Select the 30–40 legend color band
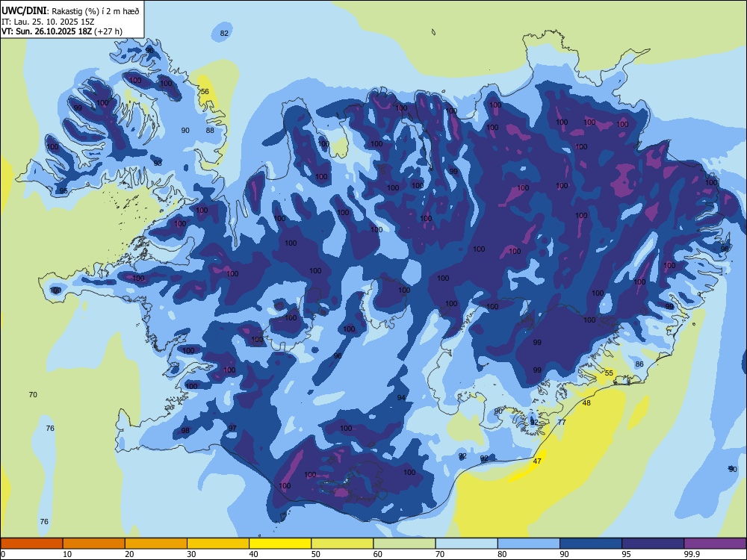Viewport: 747px width, 560px height. pos(218,544)
